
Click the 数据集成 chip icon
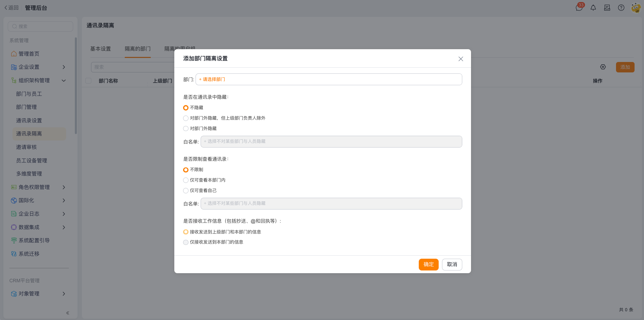[14, 227]
